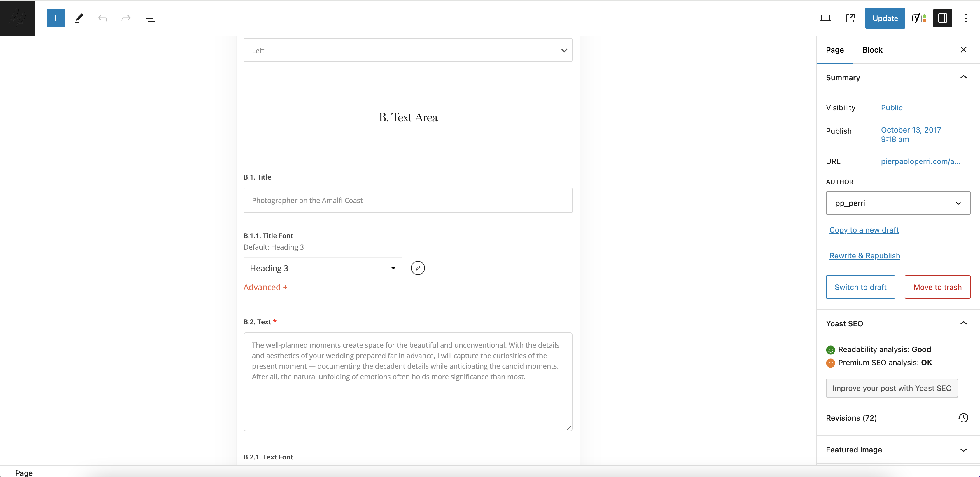
Task: Switch to the Block tab
Action: tap(872, 50)
